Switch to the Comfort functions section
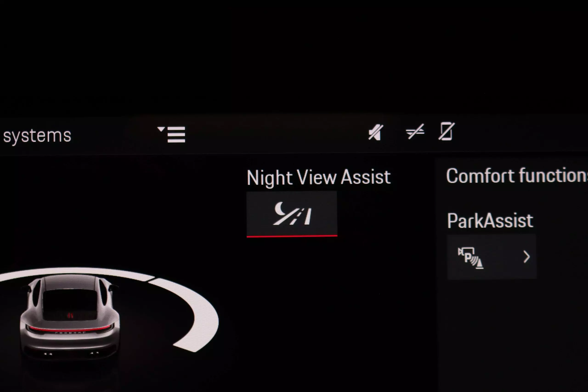Image resolution: width=588 pixels, height=392 pixels. tap(517, 175)
